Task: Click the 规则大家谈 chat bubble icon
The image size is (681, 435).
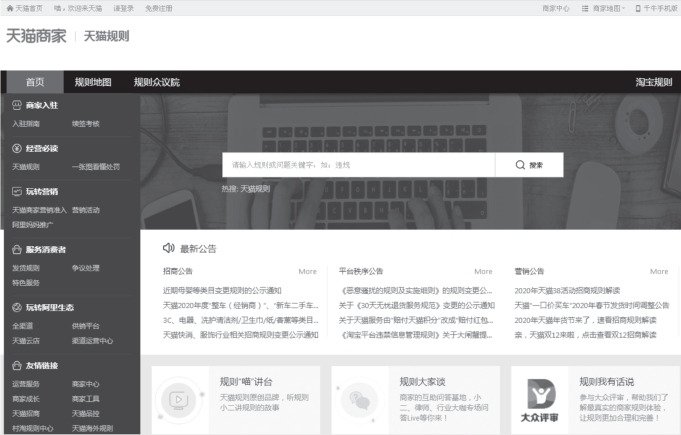Action: (x=359, y=400)
